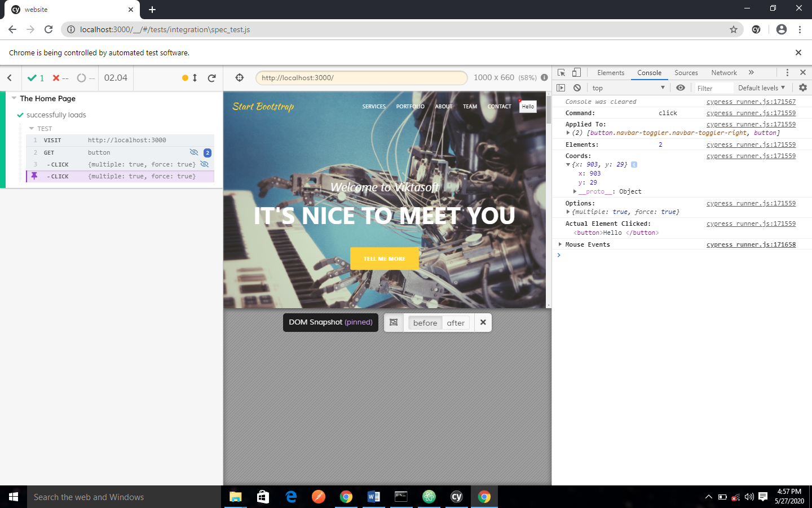Bookmark this page with star icon
812x508 pixels.
pos(733,29)
